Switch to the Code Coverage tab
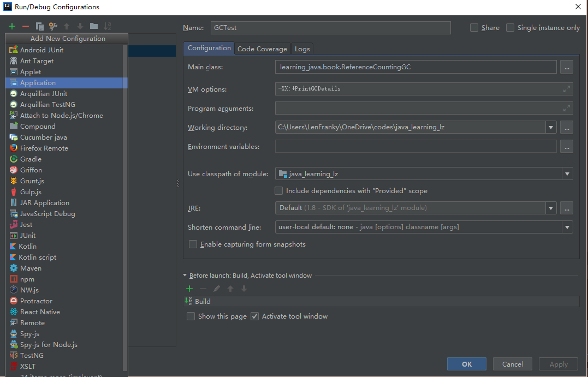 pos(262,49)
